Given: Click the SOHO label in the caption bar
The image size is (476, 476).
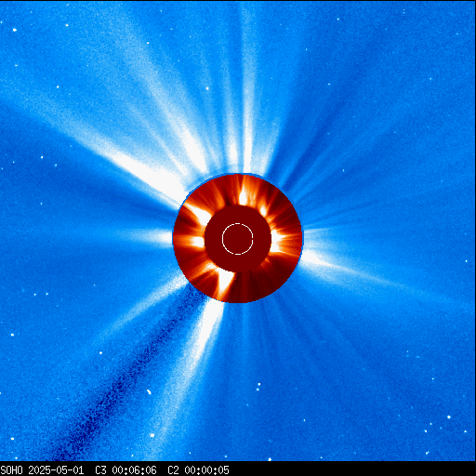Looking at the screenshot, I should [x=12, y=470].
